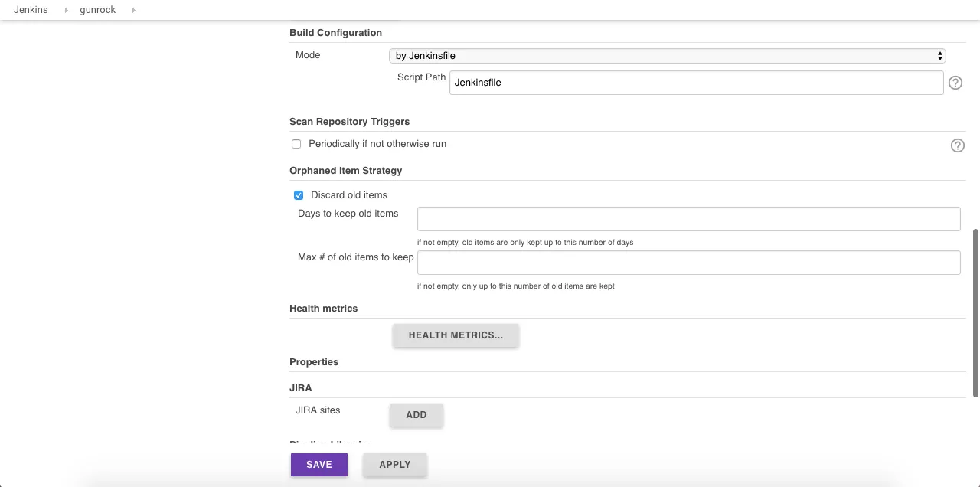Open help for Periodically if not otherwise run
Screen dimensions: 980x487
pos(957,145)
